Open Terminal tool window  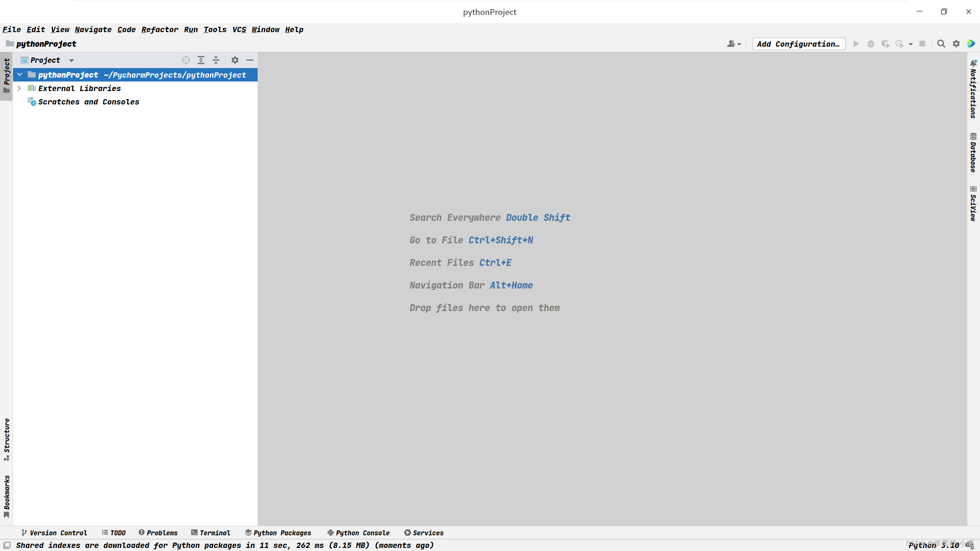click(211, 533)
